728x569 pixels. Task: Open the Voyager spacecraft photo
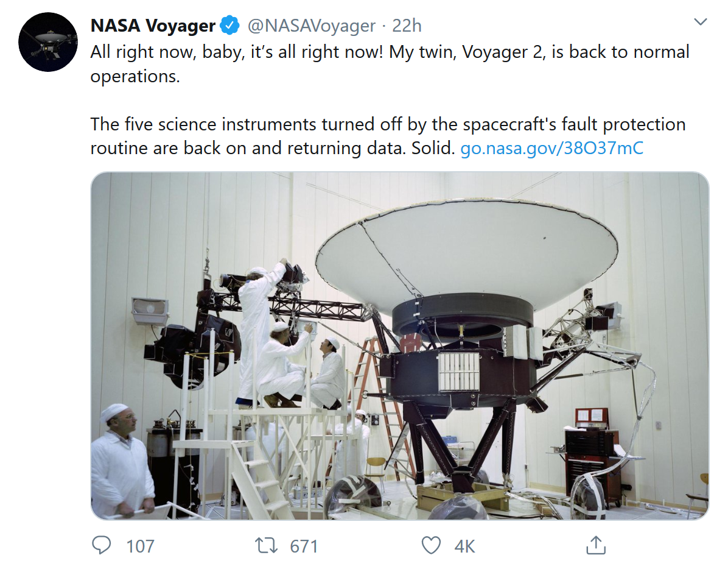399,345
